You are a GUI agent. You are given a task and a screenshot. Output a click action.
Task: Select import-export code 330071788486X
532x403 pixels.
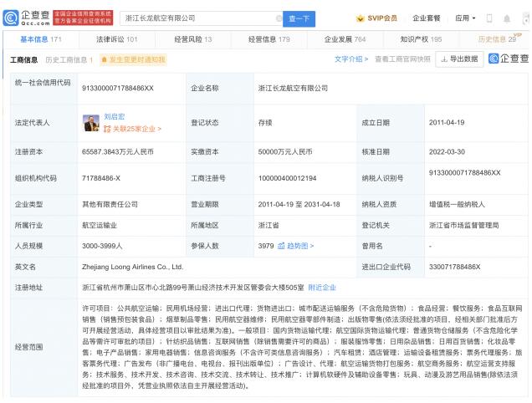(455, 267)
